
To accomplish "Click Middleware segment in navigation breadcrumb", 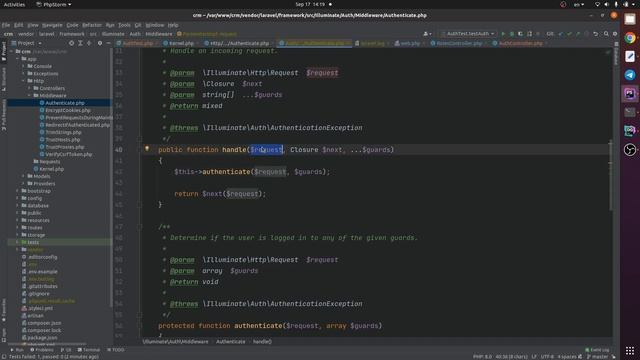I will [x=159, y=34].
